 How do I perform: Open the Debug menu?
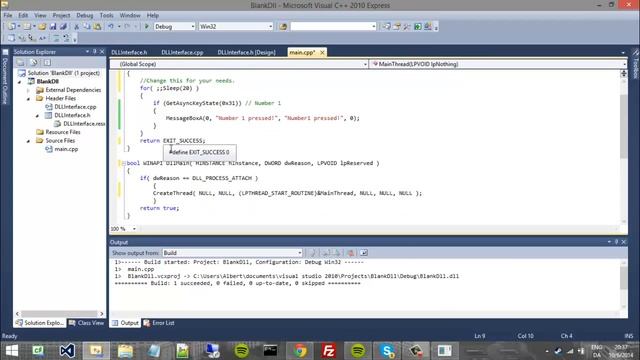tap(84, 16)
